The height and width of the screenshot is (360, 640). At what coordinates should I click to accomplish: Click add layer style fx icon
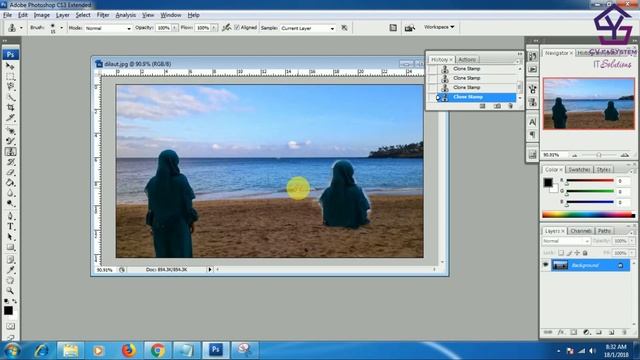[x=561, y=332]
